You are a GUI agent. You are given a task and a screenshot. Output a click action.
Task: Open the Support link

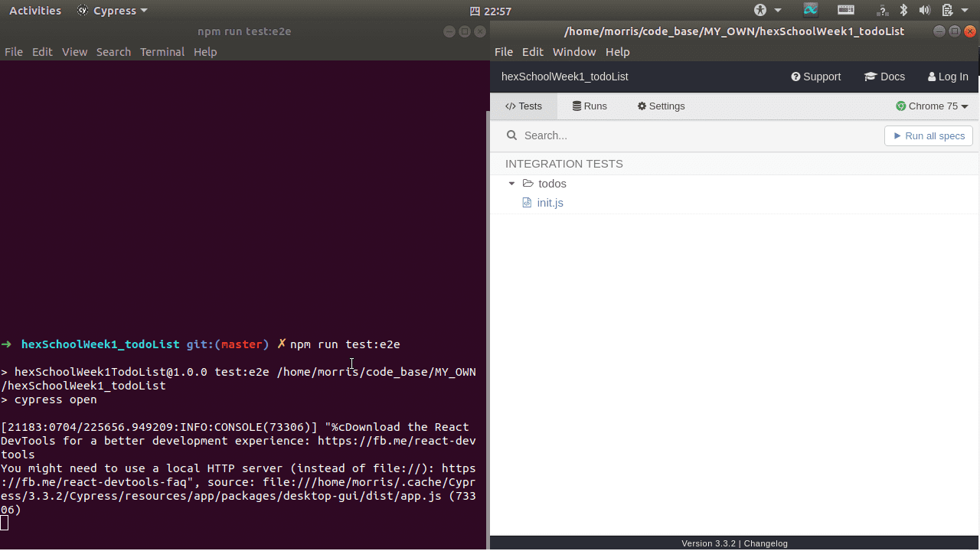[816, 77]
